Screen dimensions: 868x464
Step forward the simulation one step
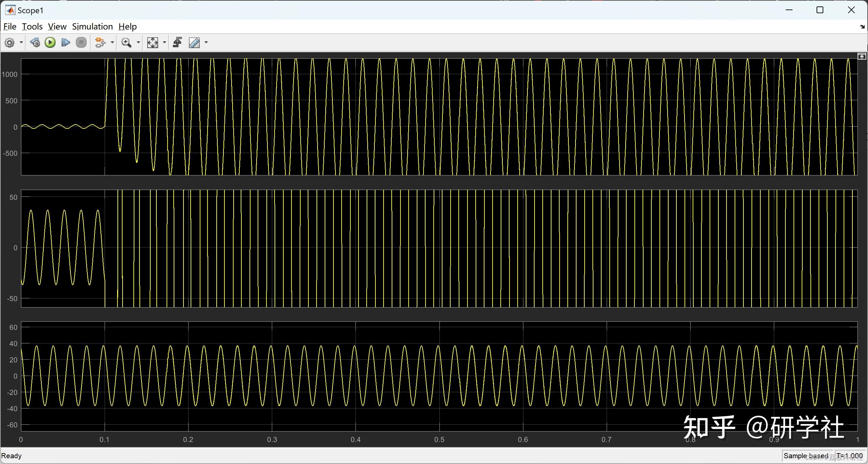coord(65,42)
